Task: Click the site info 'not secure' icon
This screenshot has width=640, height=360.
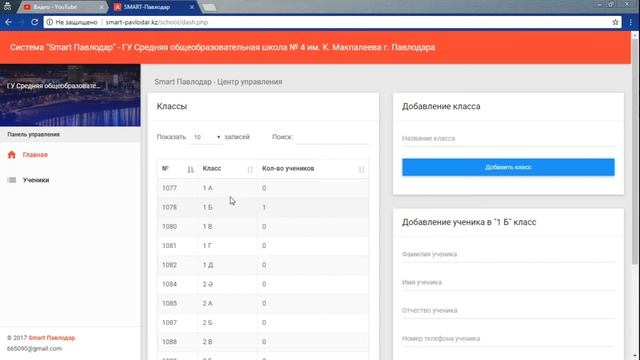Action: tap(49, 22)
